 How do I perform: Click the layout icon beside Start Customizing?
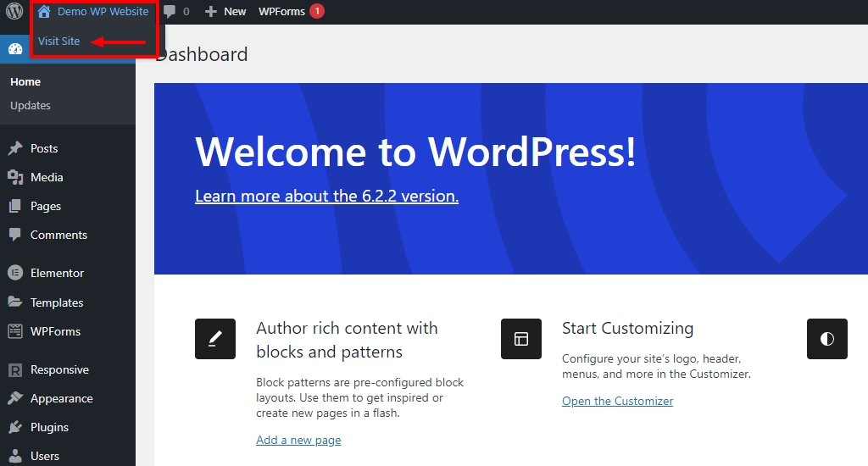click(x=521, y=339)
